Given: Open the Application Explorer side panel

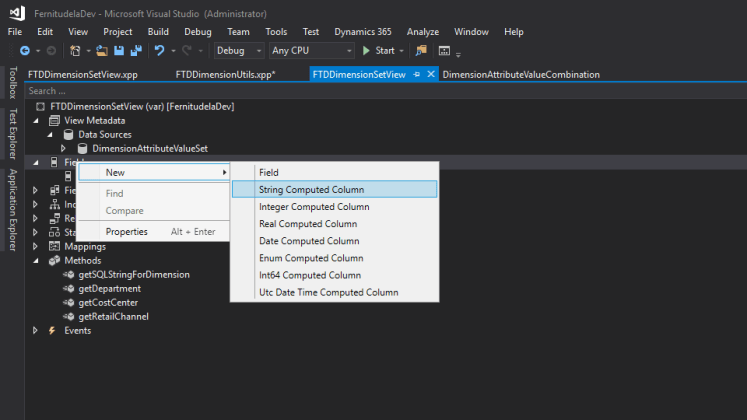Looking at the screenshot, I should [13, 210].
